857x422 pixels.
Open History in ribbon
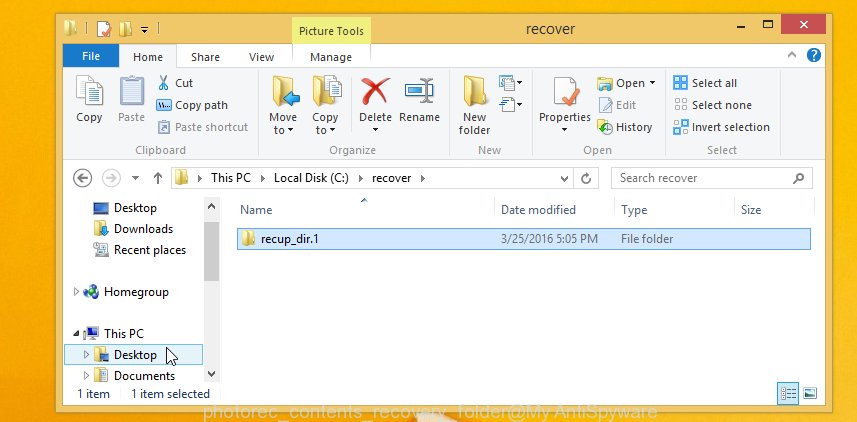[x=625, y=127]
